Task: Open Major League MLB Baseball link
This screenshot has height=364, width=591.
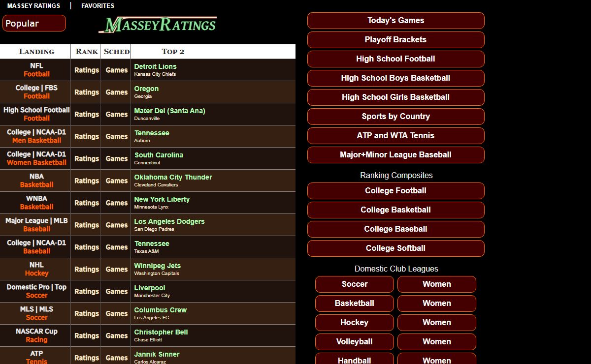Action: pyautogui.click(x=36, y=225)
